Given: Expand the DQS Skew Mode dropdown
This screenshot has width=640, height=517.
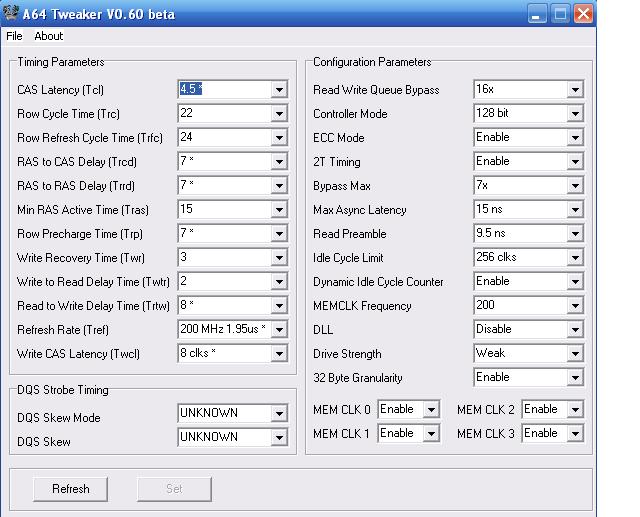Looking at the screenshot, I should 279,414.
